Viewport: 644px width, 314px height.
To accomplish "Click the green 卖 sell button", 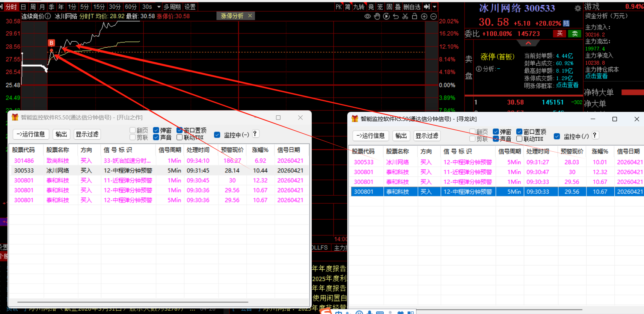I will 575,33.
